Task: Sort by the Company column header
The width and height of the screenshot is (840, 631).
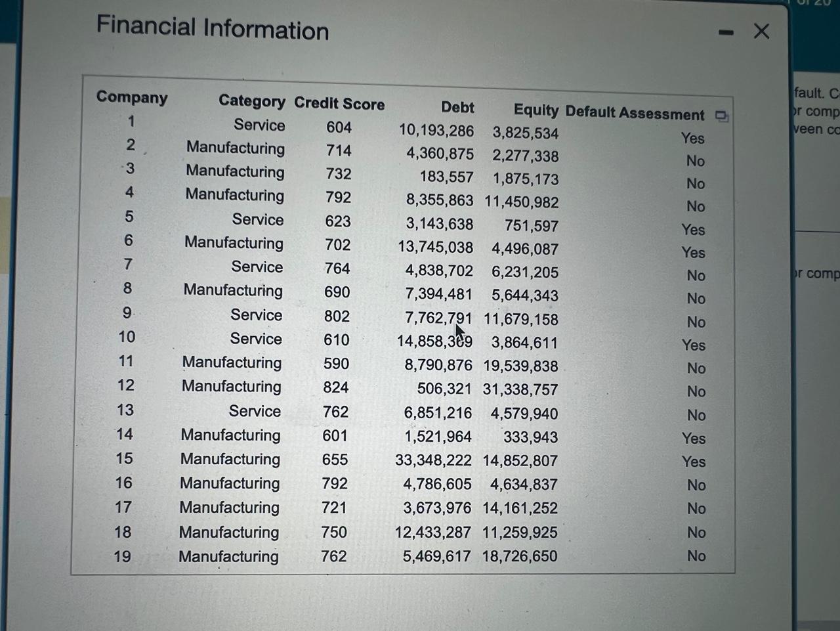Action: click(x=131, y=97)
